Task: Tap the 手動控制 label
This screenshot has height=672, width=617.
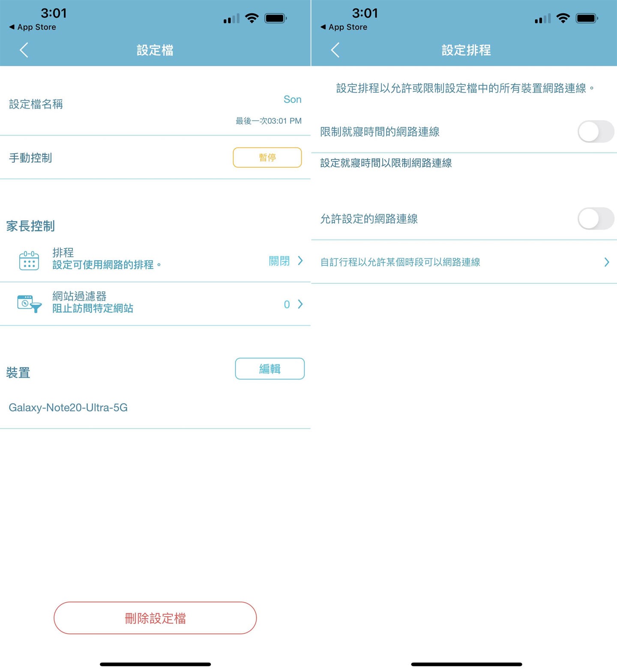Action: pos(30,158)
